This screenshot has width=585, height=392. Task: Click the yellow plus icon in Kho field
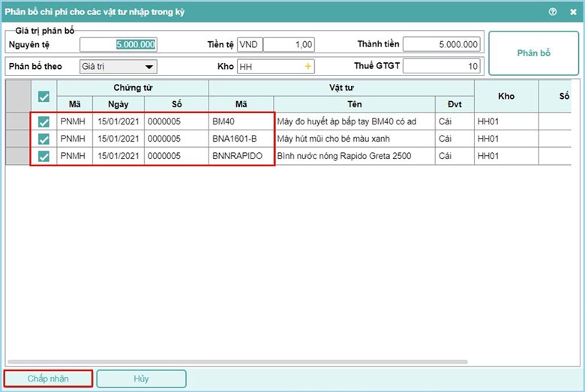pyautogui.click(x=307, y=67)
